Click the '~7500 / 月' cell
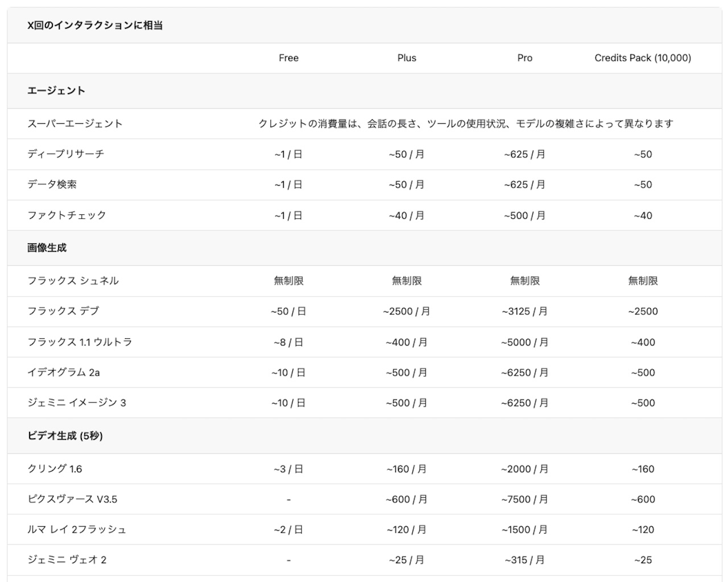This screenshot has height=582, width=728. pos(525,500)
